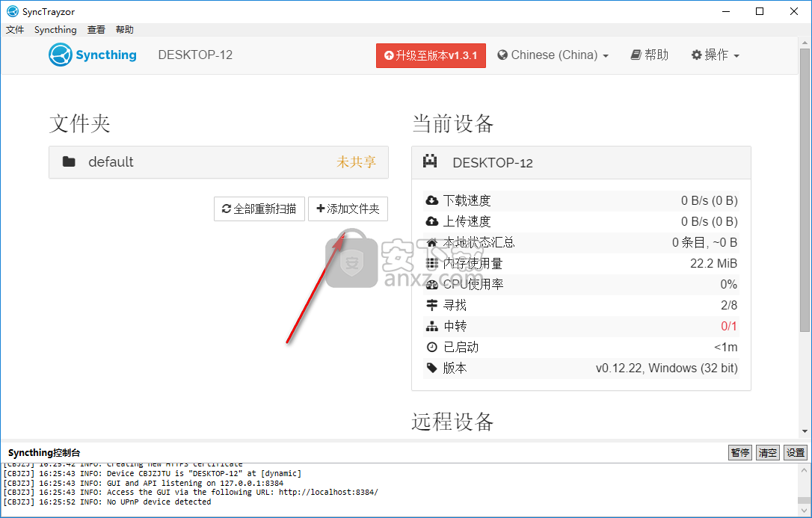Click the folder icon beside default
The height and width of the screenshot is (518, 812).
pos(69,162)
